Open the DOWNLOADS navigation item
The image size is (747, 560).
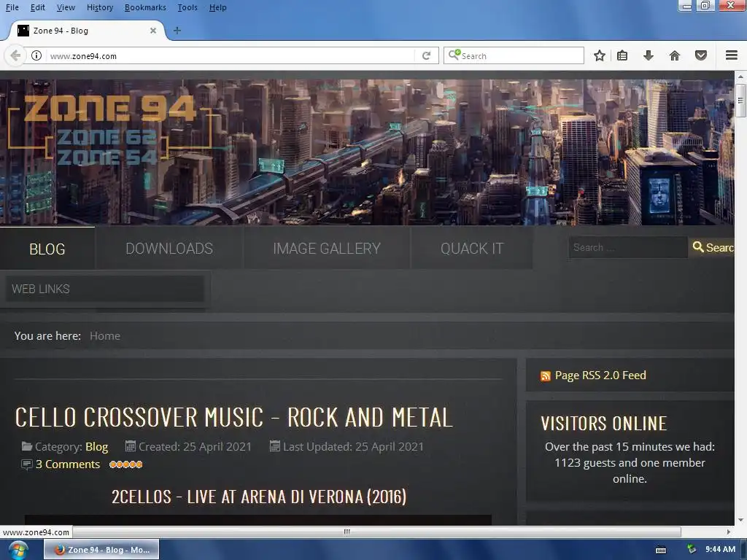(169, 249)
